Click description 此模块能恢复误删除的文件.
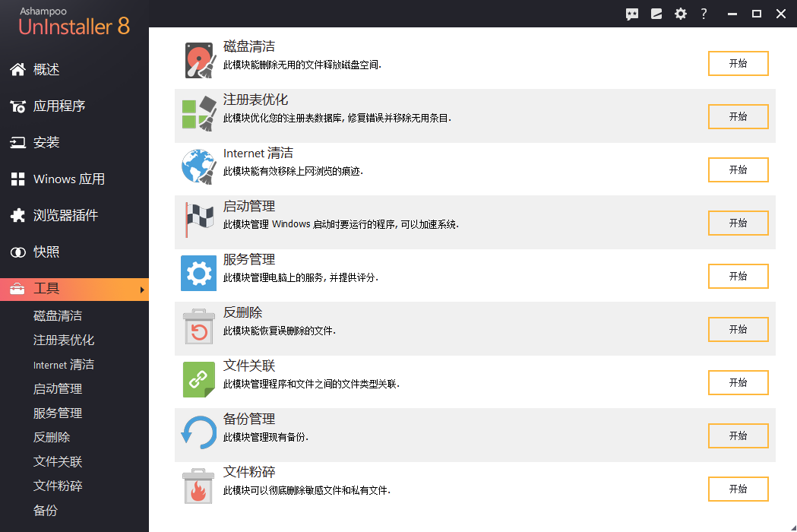 (x=280, y=331)
